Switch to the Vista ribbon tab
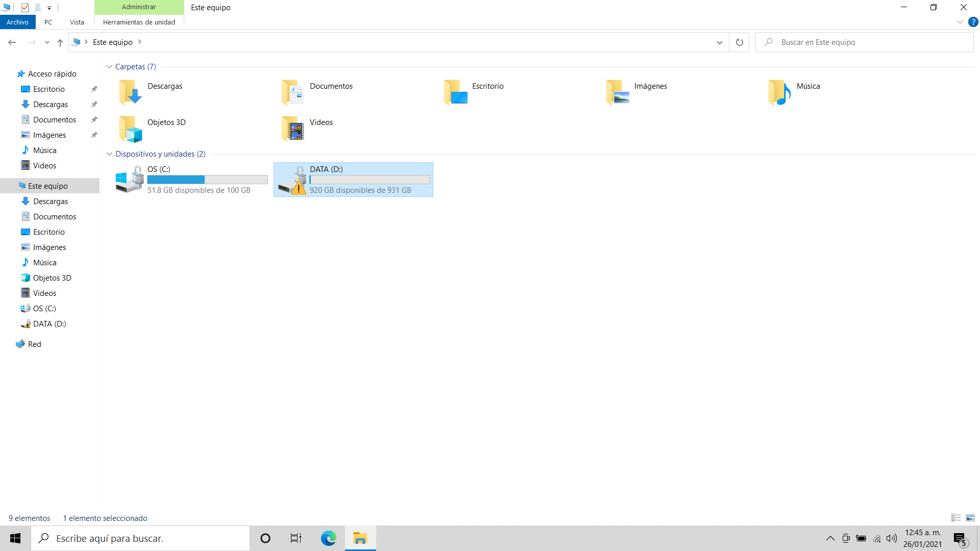The height and width of the screenshot is (551, 980). tap(77, 22)
